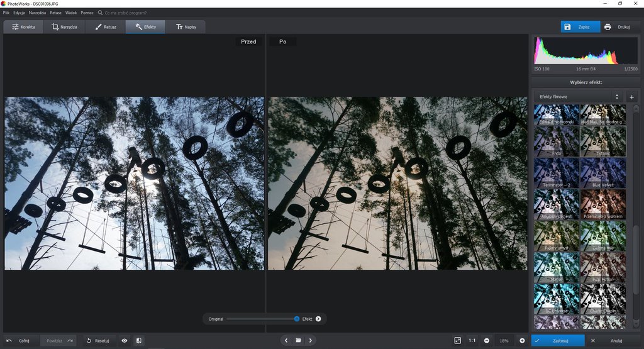The image size is (644, 349).
Task: Open the Plik menu
Action: pos(6,13)
